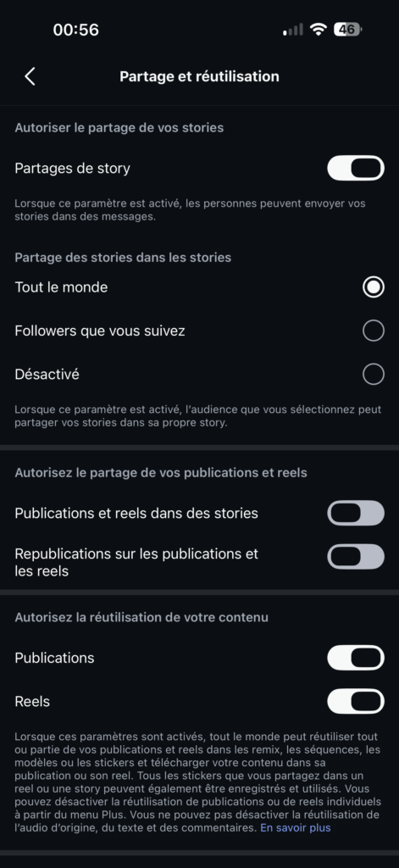The image size is (399, 868).
Task: Turn off the Publications reuse switch
Action: (355, 658)
